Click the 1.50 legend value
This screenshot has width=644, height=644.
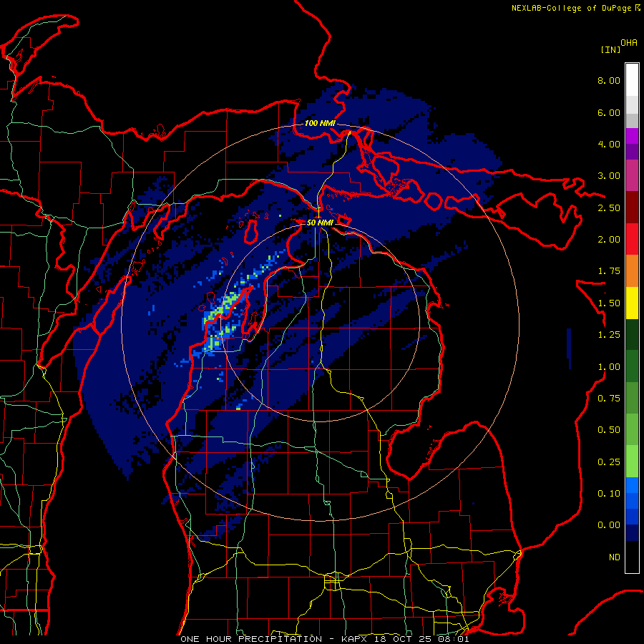click(609, 303)
